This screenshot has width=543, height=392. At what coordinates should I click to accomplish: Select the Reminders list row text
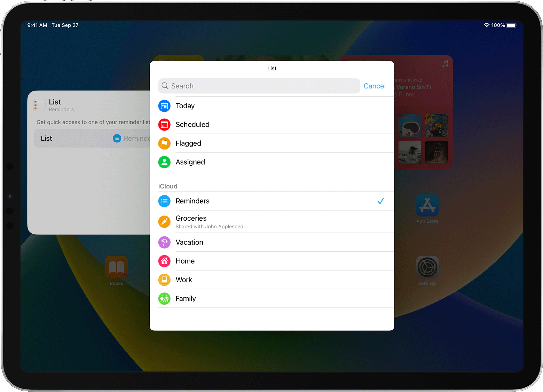pos(192,201)
